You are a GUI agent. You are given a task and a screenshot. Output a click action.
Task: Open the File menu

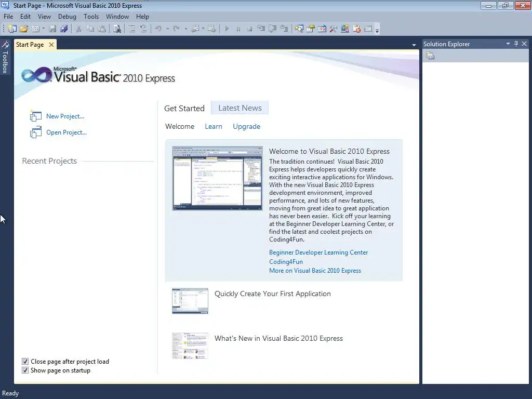point(8,17)
